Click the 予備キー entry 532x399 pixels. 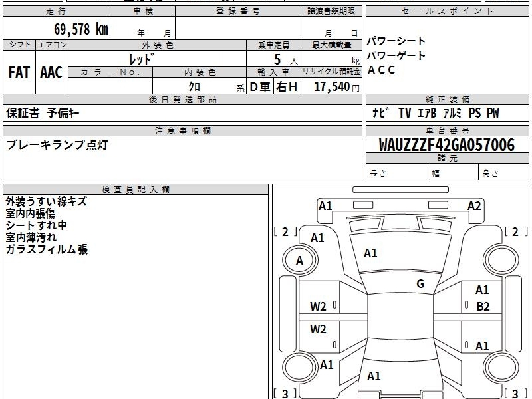(63, 113)
